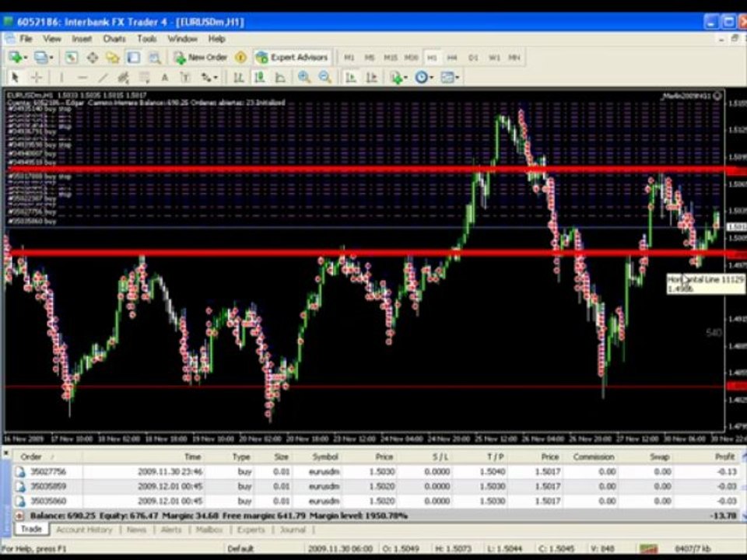Switch timeframe to M15
The width and height of the screenshot is (747, 560).
tap(391, 58)
